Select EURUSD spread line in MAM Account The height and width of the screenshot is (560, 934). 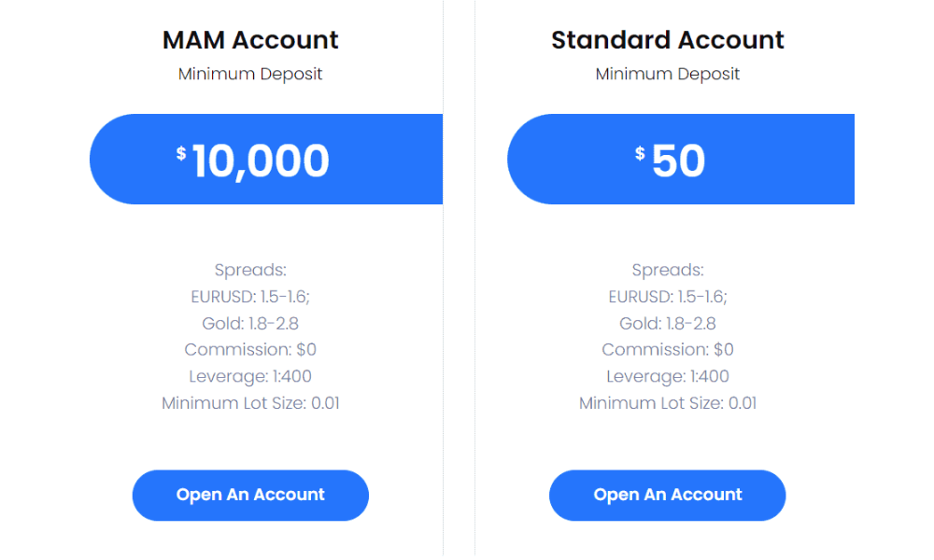[x=250, y=297]
